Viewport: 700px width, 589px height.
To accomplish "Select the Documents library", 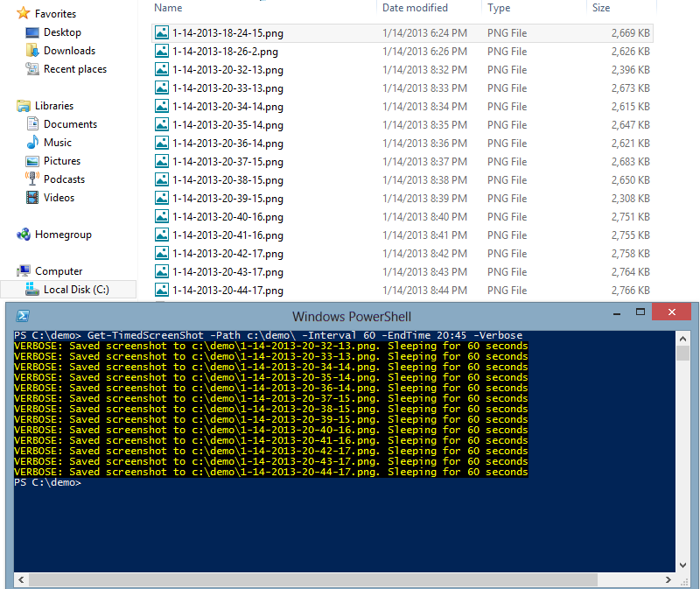I will point(30,123).
